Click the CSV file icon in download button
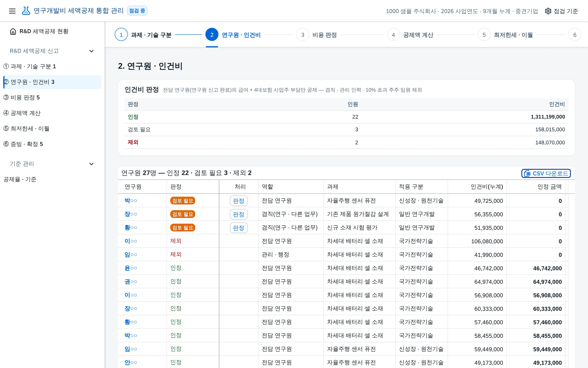 [527, 174]
